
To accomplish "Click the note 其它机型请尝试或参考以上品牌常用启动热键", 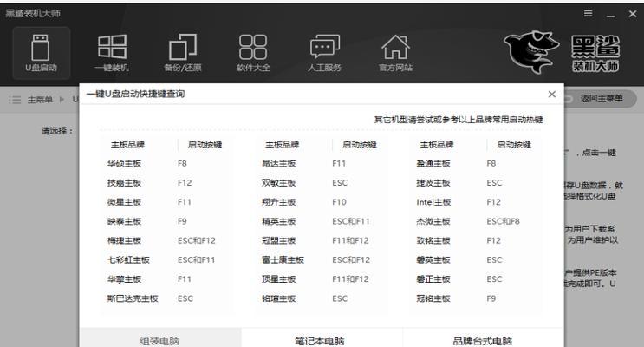I will tap(459, 120).
